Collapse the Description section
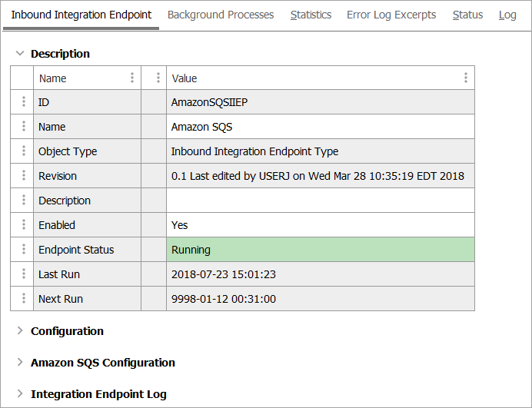 [x=20, y=54]
